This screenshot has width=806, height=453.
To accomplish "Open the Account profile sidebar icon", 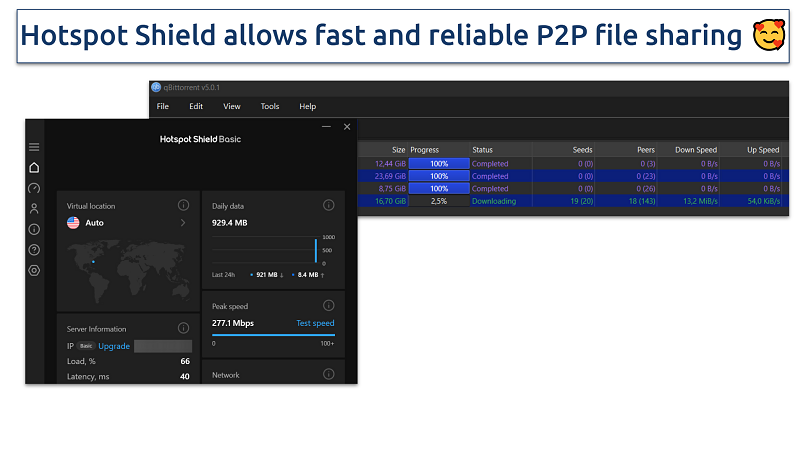I will (34, 209).
